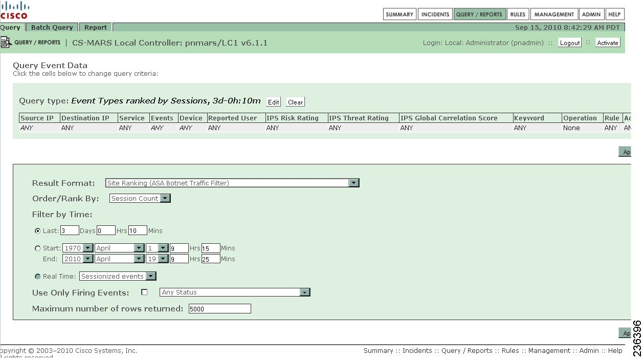Open the End day dropdown showing 19
Viewport: 644px width, 358px height.
point(157,259)
